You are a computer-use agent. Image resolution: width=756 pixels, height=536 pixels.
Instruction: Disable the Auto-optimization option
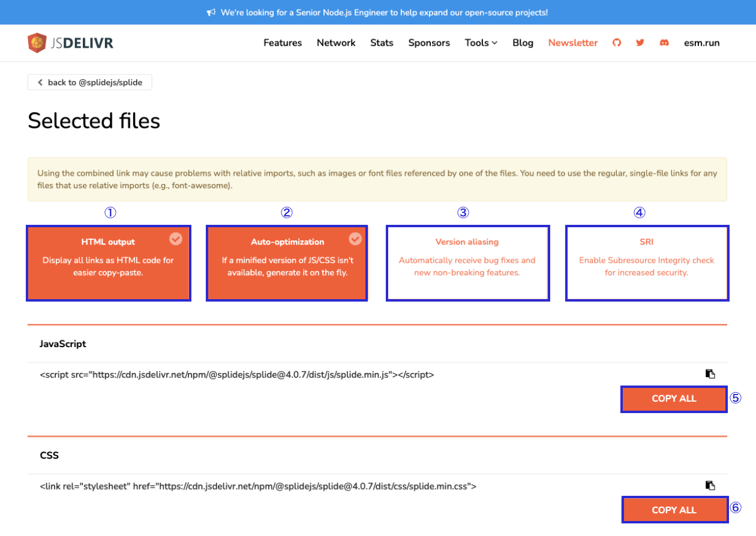[x=287, y=263]
